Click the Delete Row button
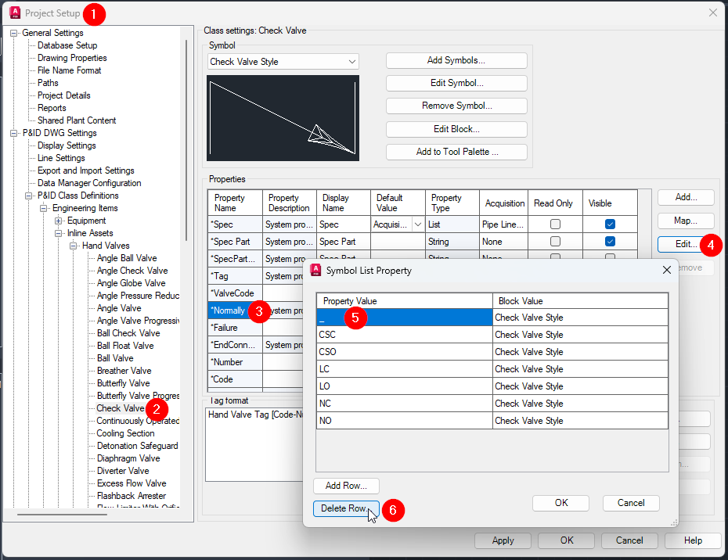Screen dimensions: 728x560 pyautogui.click(x=346, y=510)
